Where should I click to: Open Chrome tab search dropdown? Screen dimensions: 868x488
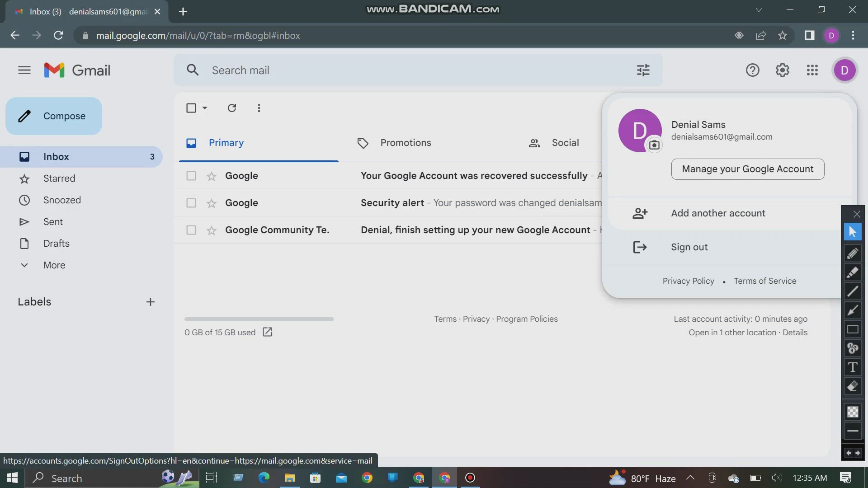click(x=759, y=10)
